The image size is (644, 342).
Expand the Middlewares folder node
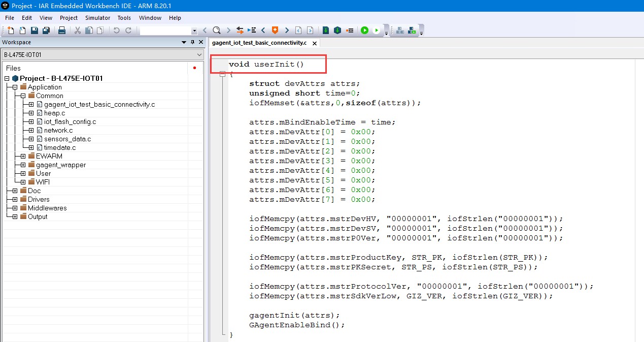coord(15,208)
